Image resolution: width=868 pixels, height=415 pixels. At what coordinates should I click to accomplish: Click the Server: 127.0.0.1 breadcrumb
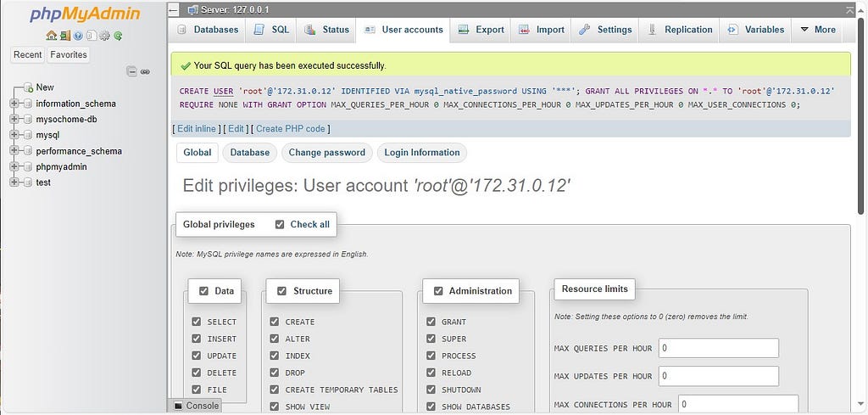pyautogui.click(x=236, y=9)
